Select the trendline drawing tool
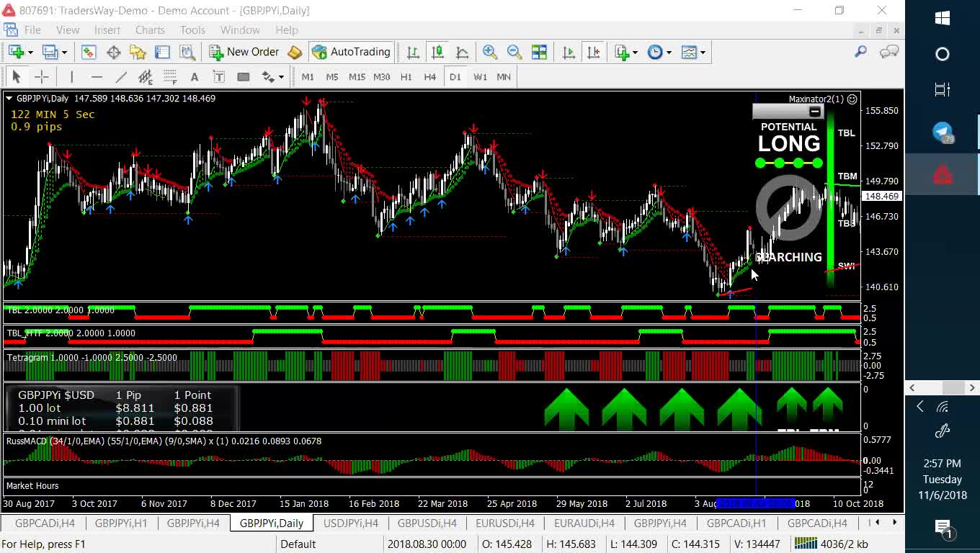 click(x=121, y=77)
